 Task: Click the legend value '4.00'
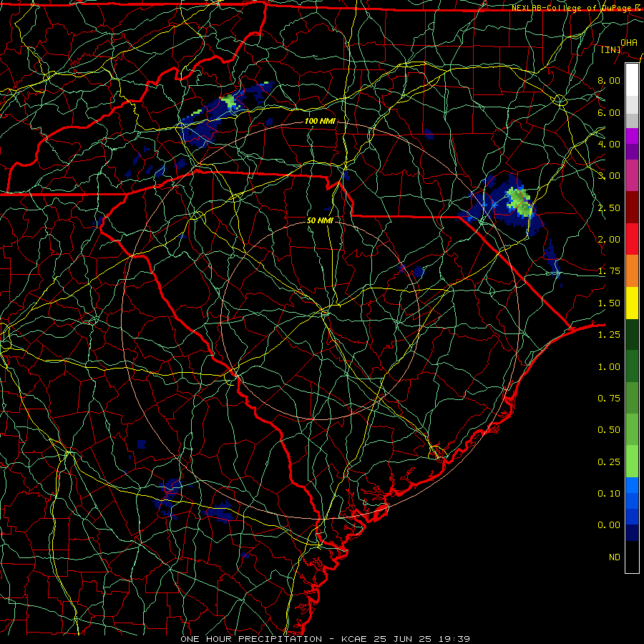click(x=609, y=144)
